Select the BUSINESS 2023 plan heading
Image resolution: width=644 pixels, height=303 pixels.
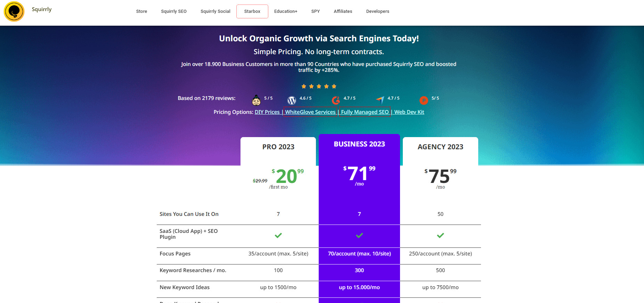coord(359,144)
